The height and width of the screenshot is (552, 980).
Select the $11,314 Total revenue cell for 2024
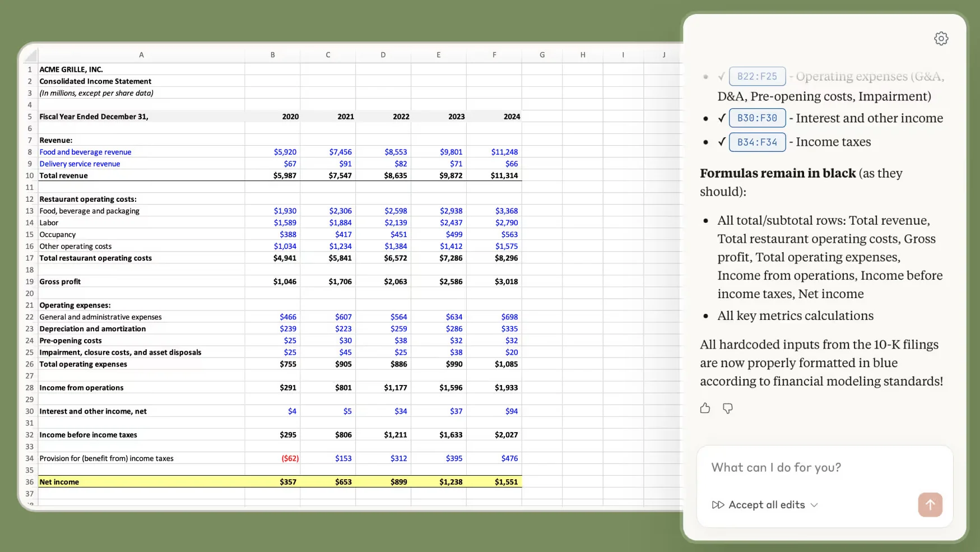coord(505,175)
